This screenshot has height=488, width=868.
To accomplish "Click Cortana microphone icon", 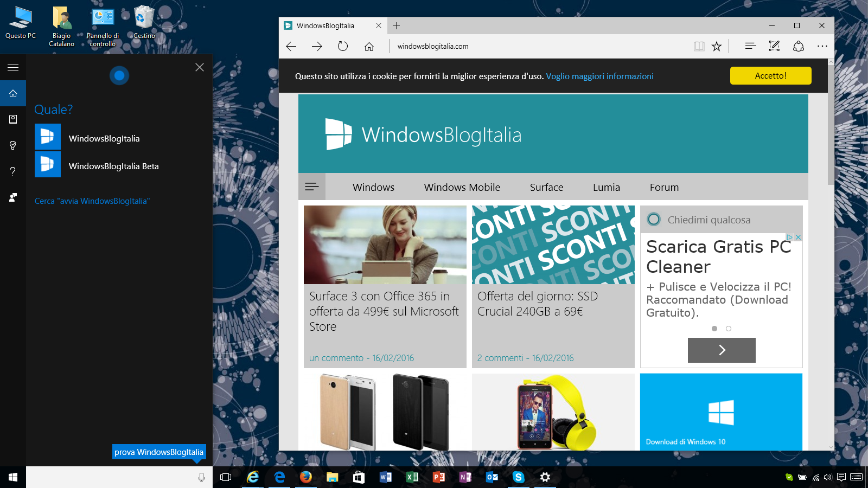I will click(201, 477).
